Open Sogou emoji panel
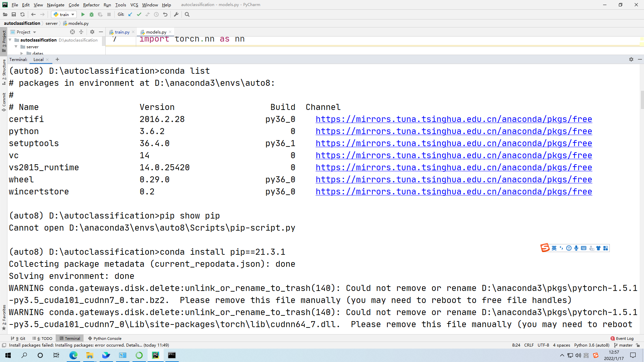 569,248
